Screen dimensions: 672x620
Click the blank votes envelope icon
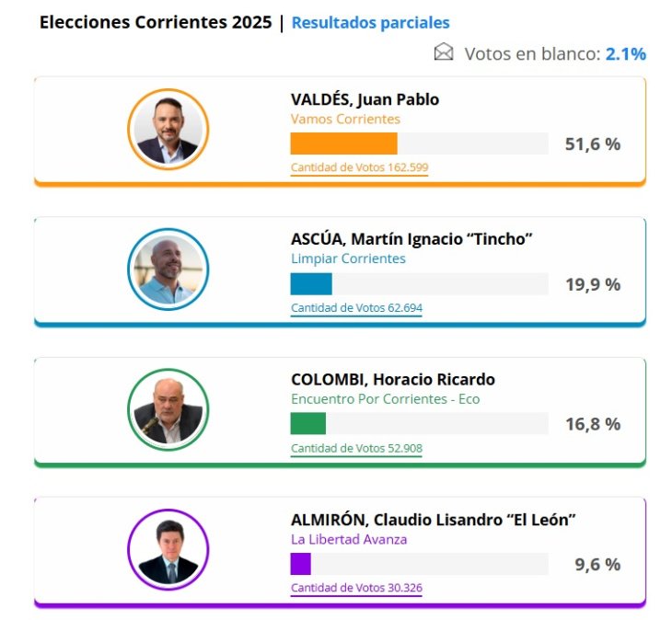coord(444,52)
